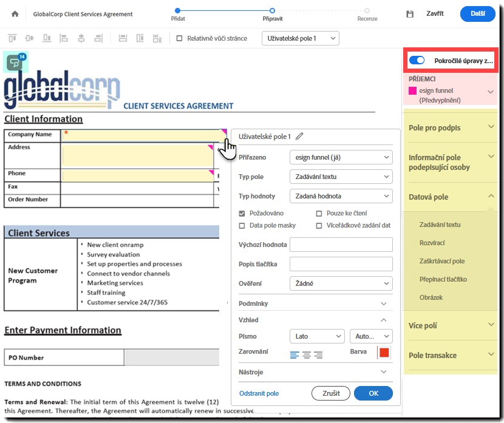The image size is (504, 423).
Task: Uncheck the Požadováno checkbox
Action: (x=242, y=213)
